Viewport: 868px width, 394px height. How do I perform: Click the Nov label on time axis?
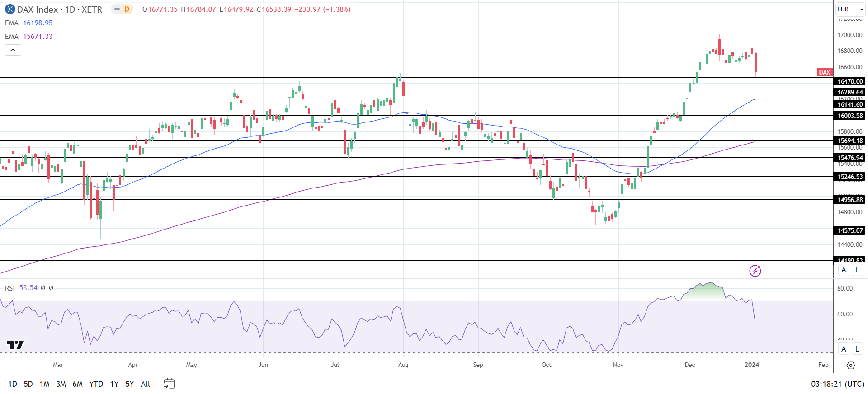coord(618,365)
